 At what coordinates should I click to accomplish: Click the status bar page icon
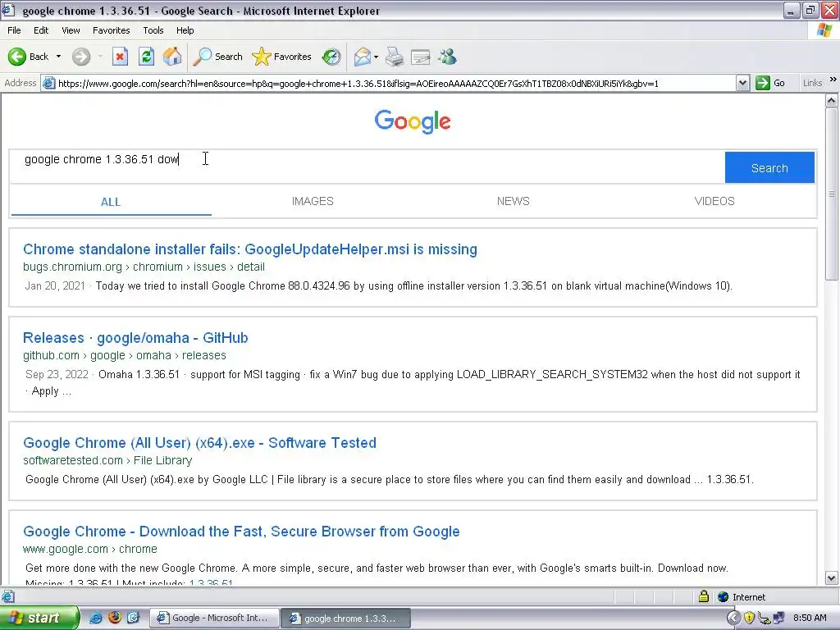pyautogui.click(x=7, y=597)
